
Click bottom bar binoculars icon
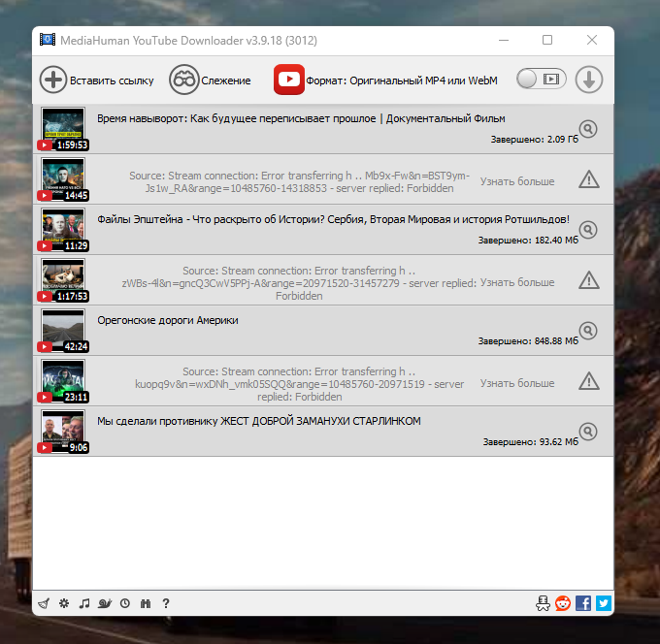pyautogui.click(x=146, y=603)
